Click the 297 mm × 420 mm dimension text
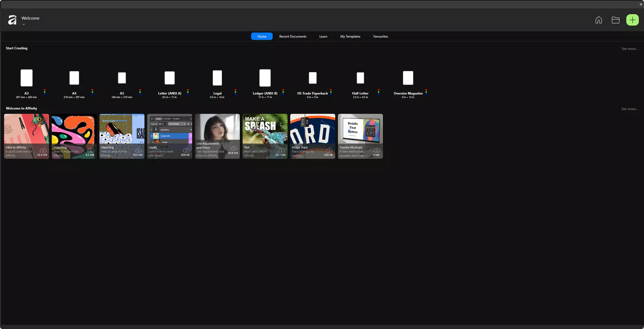The width and height of the screenshot is (644, 329). coord(26,97)
